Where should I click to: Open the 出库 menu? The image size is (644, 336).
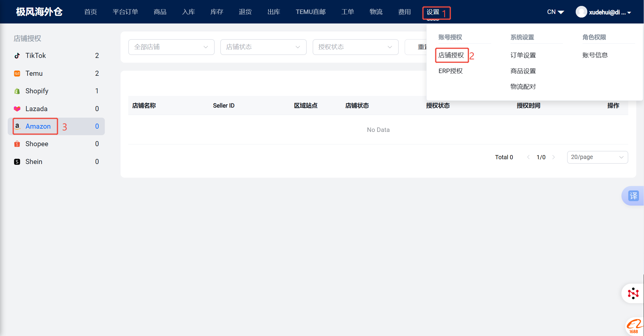click(274, 12)
